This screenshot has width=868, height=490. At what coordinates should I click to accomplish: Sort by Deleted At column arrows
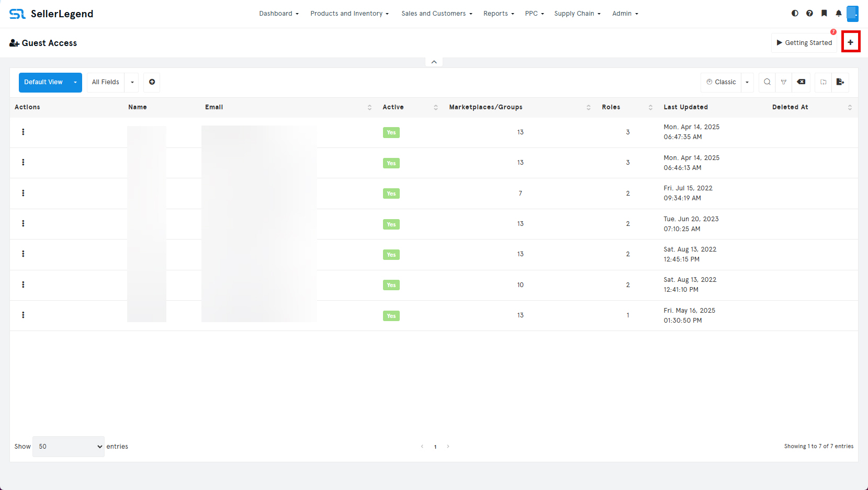click(x=850, y=107)
